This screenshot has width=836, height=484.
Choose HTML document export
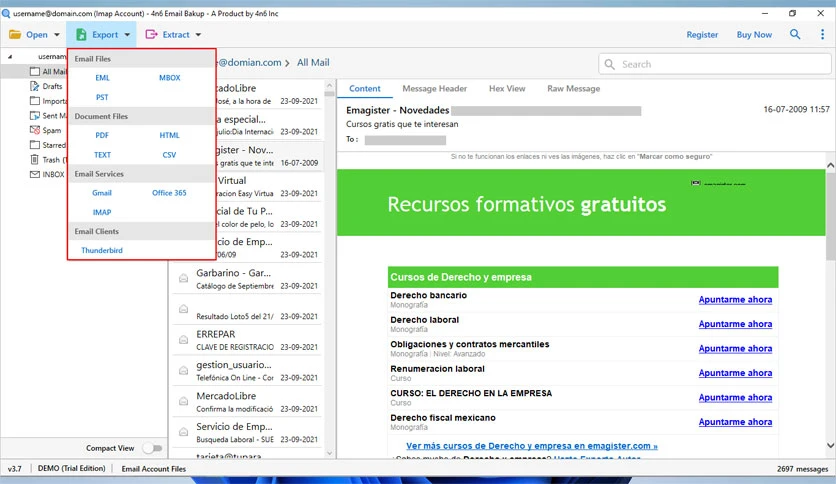coord(170,135)
